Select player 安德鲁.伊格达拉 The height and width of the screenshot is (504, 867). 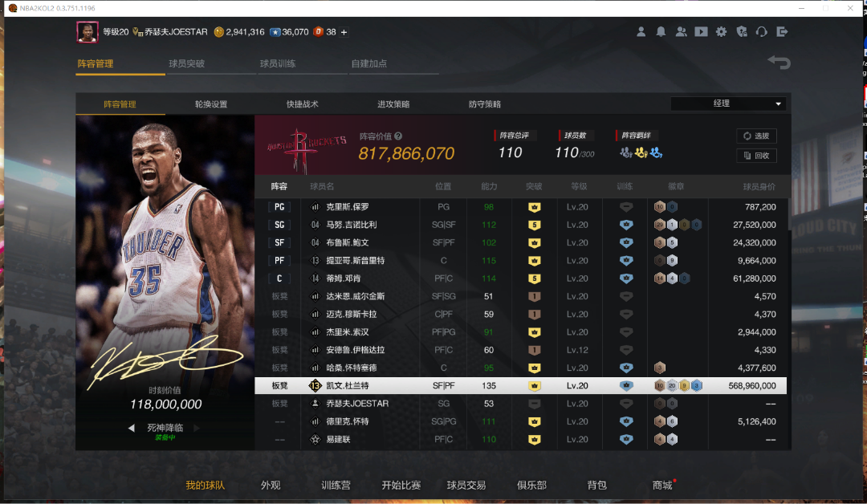coord(355,350)
